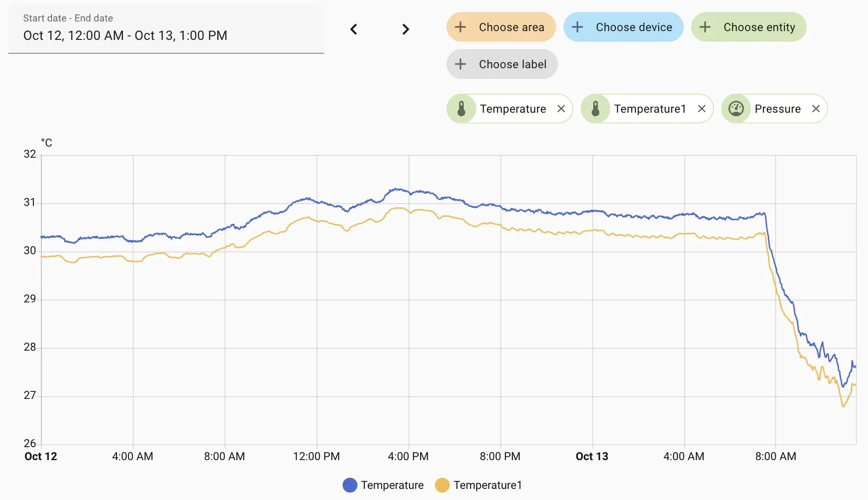Open the Choose device picker
This screenshot has width=868, height=500.
623,27
